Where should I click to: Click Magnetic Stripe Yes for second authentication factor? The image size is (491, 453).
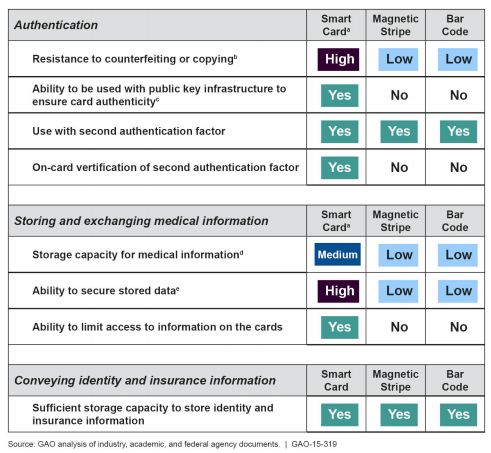point(399,131)
